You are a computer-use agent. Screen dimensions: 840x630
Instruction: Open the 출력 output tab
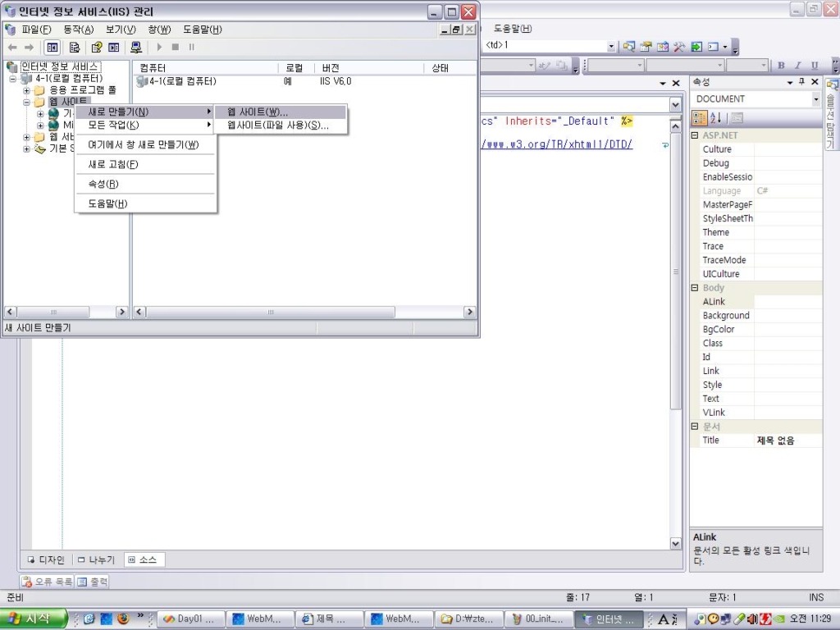click(93, 582)
